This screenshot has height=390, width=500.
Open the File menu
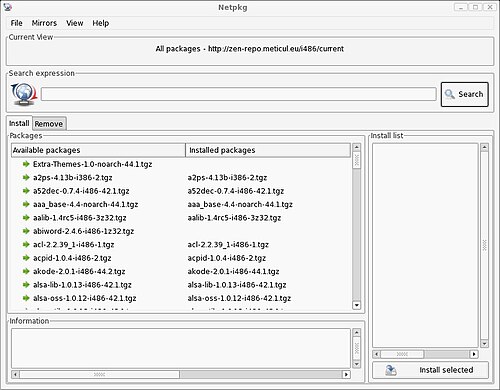pyautogui.click(x=16, y=23)
